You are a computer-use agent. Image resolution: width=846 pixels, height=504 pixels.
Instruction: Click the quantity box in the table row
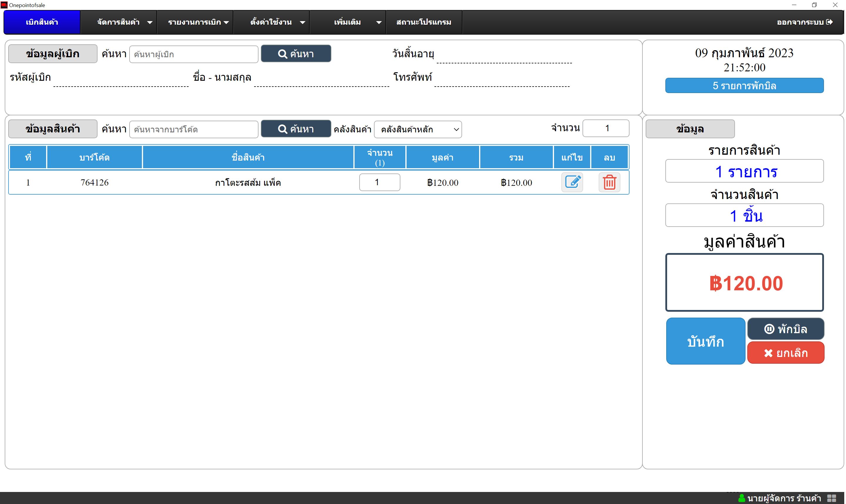pos(380,182)
